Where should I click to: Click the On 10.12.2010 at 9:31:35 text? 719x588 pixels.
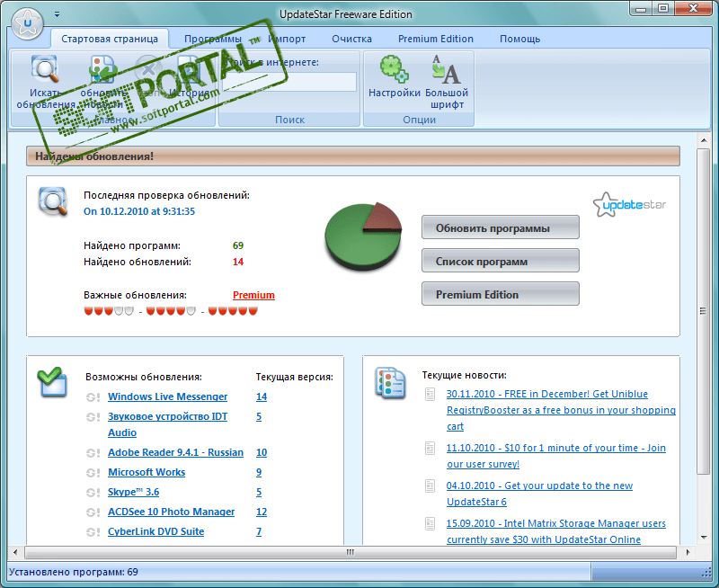point(139,211)
